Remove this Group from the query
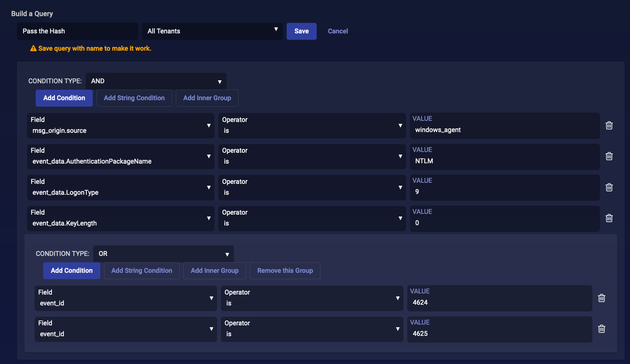 pos(285,271)
